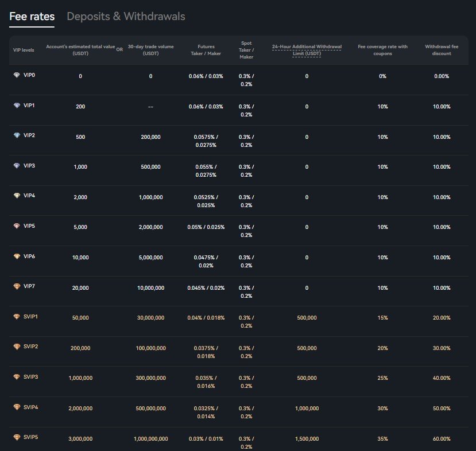Screen dimensions: 476x451
Task: Select the Fee rates tab
Action: (x=32, y=17)
